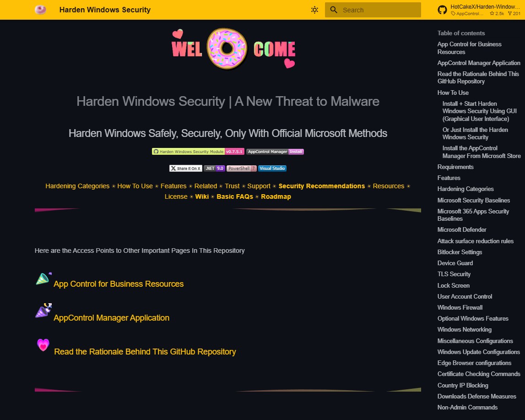Open the Wiki link
Image resolution: width=525 pixels, height=420 pixels.
pos(202,196)
